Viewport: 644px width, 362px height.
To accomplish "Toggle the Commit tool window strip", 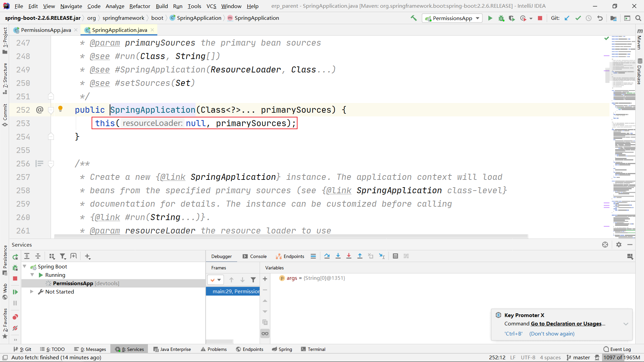I will [x=5, y=115].
